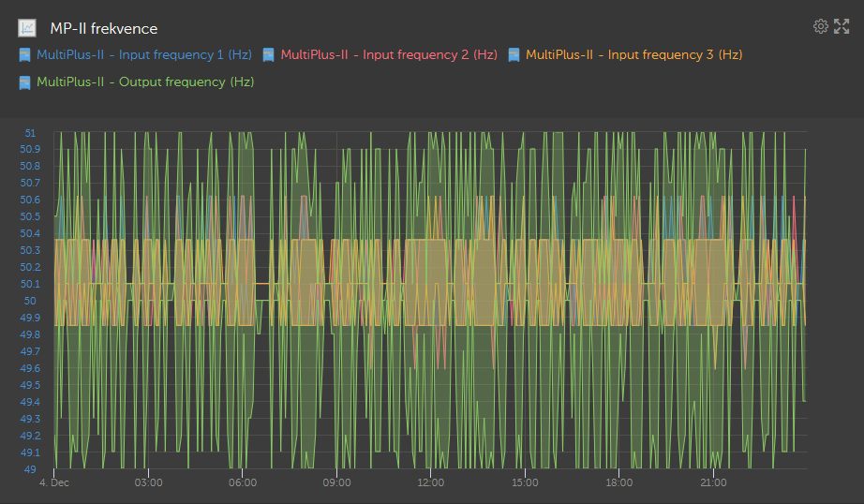864x504 pixels.
Task: Click the 21:00 time axis label
Action: coord(713,483)
